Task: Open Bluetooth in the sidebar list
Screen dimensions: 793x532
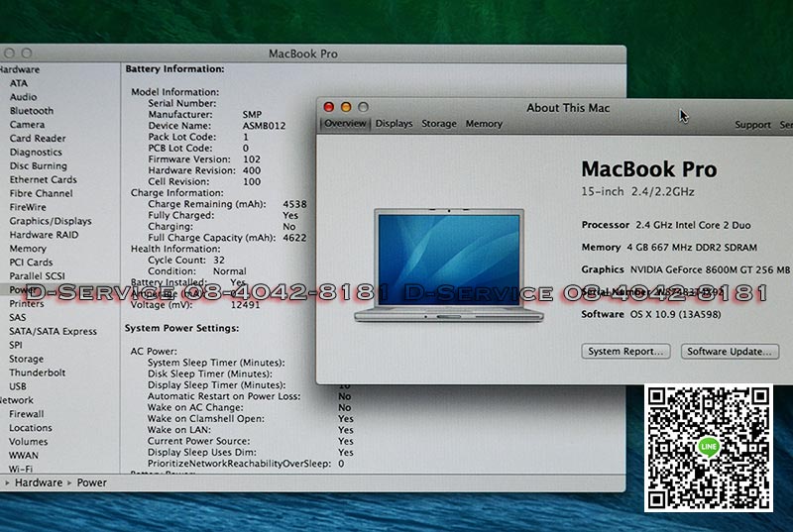Action: coord(32,111)
